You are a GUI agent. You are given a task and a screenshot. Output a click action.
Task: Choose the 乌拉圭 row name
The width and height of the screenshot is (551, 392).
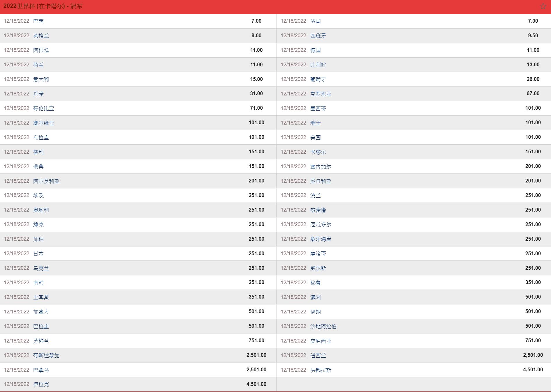(41, 137)
